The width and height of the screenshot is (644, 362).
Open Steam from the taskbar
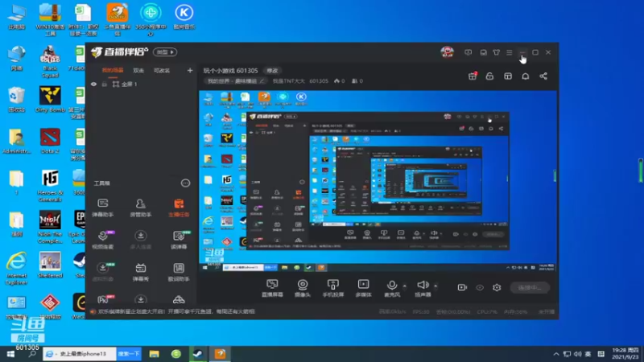point(198,354)
